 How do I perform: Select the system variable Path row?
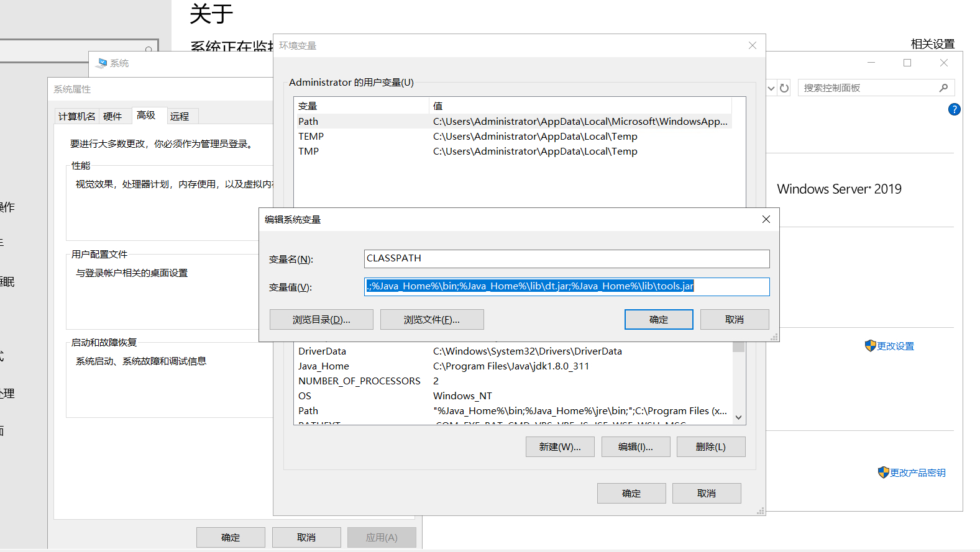pyautogui.click(x=513, y=410)
